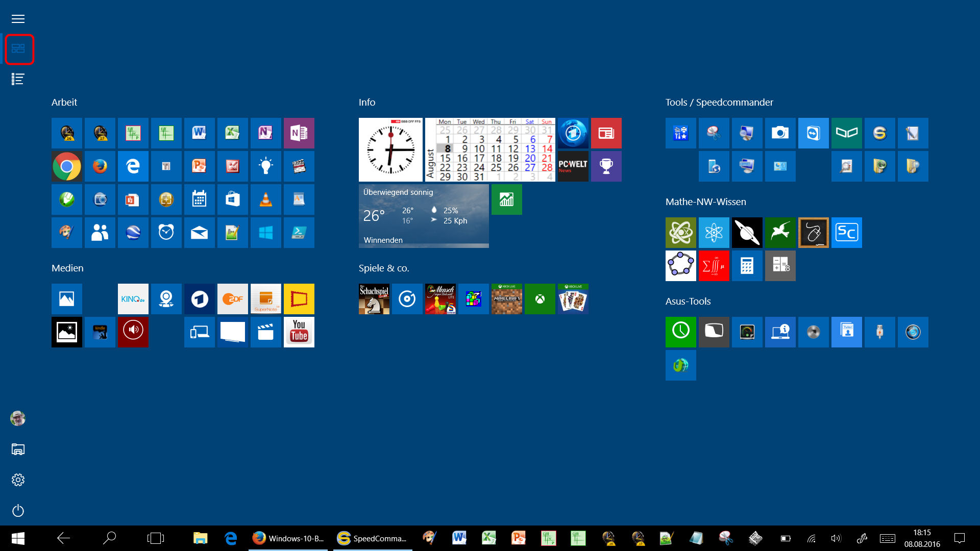
Task: Open the power options menu
Action: (18, 511)
